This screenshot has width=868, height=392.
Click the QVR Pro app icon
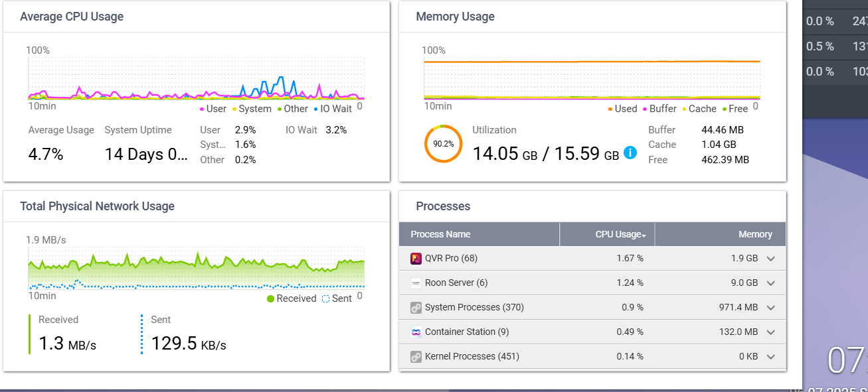pyautogui.click(x=416, y=258)
